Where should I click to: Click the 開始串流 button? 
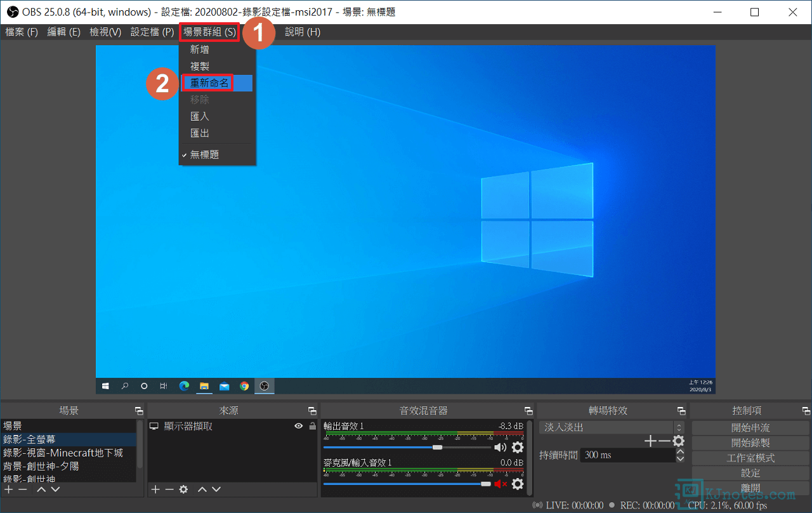coord(750,427)
